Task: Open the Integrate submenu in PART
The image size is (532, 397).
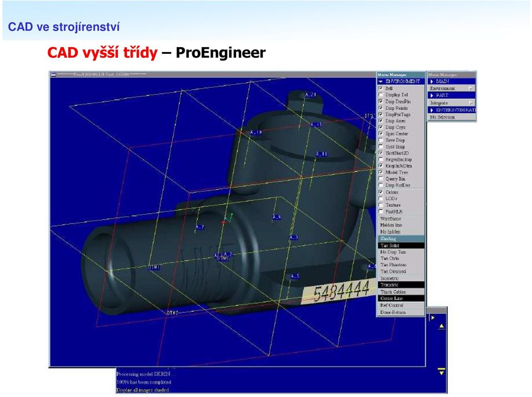Action: pyautogui.click(x=452, y=103)
